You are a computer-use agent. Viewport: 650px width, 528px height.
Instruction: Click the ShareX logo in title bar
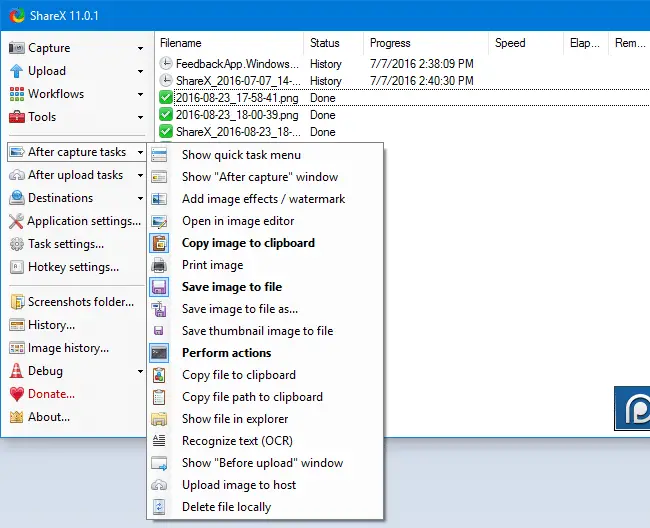click(17, 16)
